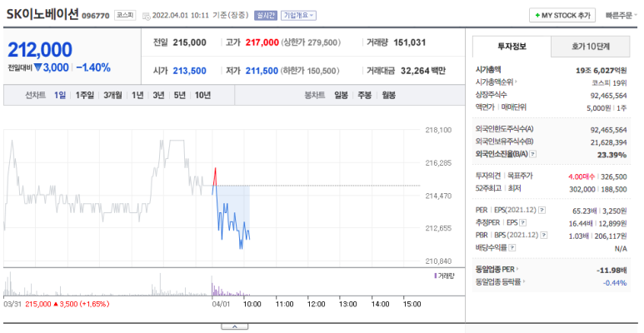Screen dimensions: 644x333
Task: Click the 218,100 price axis label
Action: click(438, 130)
